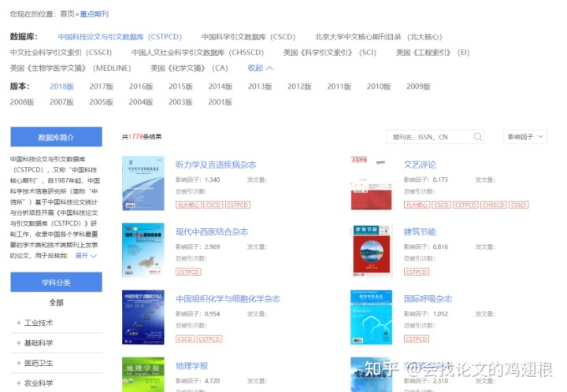Open 现代中西医结合杂志 cover thumbnail
This screenshot has height=392, width=567.
point(143,250)
